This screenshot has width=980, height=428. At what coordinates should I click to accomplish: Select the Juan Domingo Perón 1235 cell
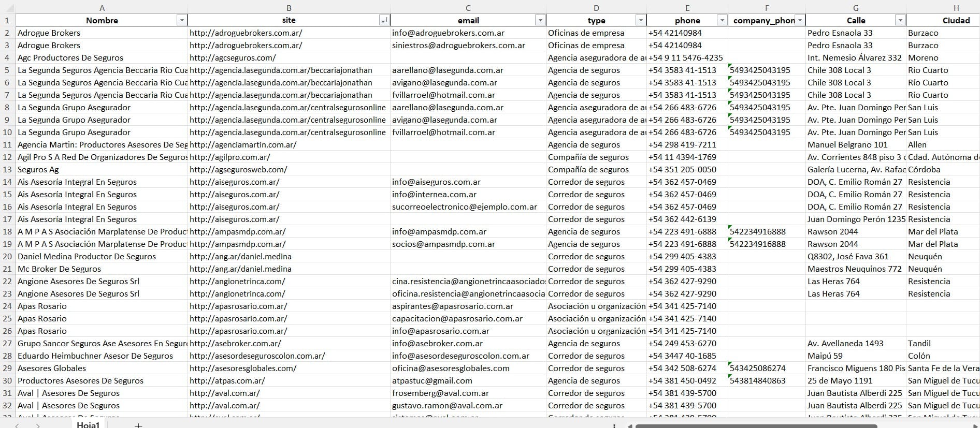click(856, 219)
